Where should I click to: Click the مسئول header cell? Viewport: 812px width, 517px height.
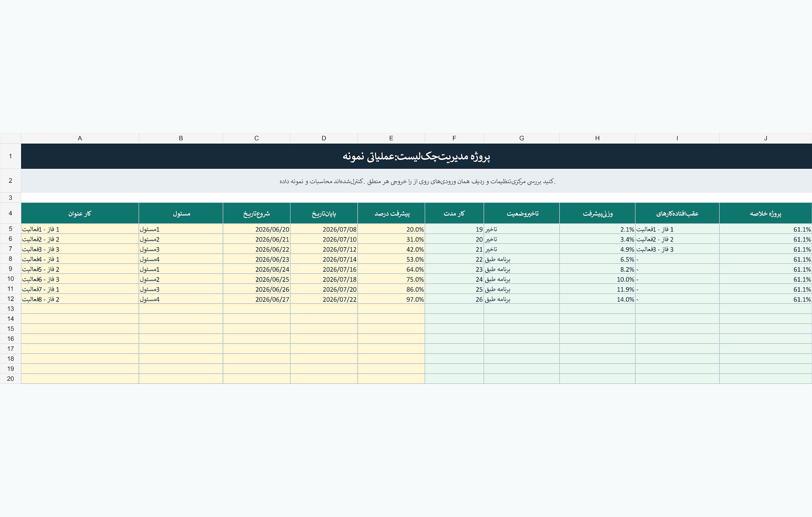(x=181, y=213)
